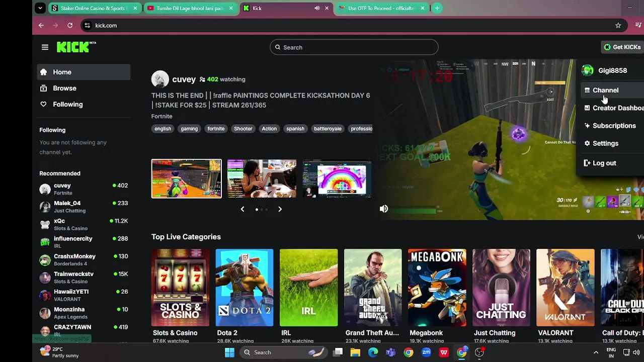644x362 pixels.
Task: Open Fortnite category link under stream title
Action: coord(162,116)
